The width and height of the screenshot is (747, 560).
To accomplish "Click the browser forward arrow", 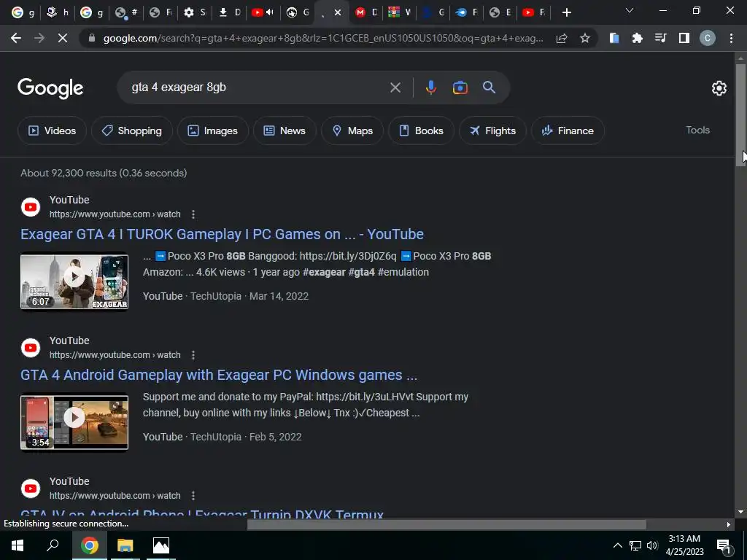I will click(x=39, y=38).
